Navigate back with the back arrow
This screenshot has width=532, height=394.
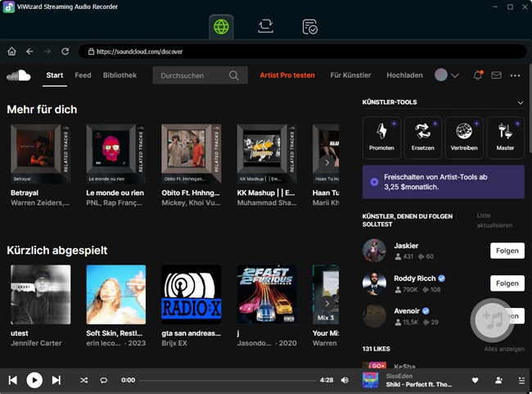(x=29, y=52)
